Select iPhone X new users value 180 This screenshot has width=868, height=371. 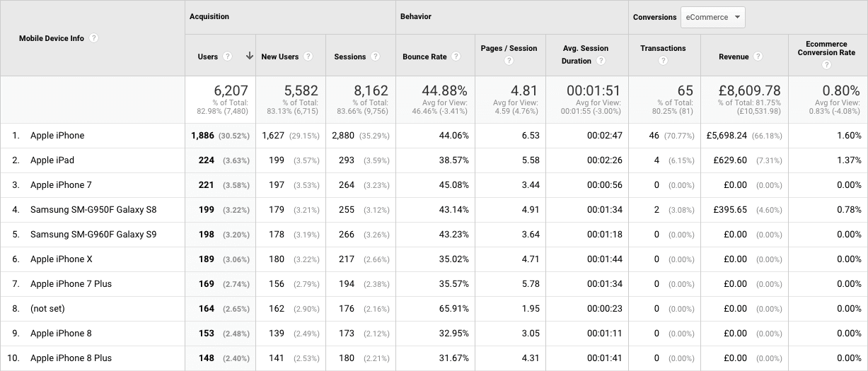[x=277, y=259]
